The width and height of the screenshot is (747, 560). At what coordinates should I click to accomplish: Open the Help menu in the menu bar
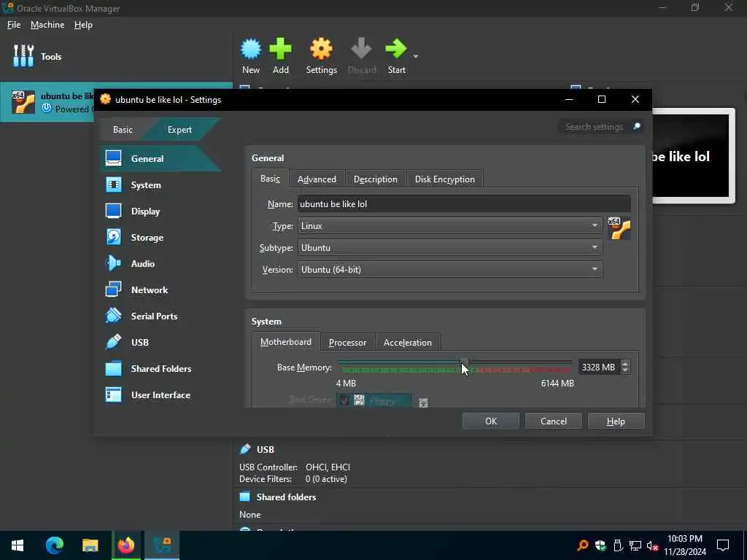83,25
